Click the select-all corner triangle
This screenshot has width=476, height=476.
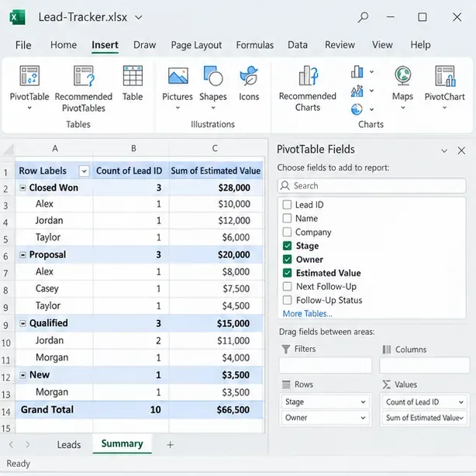(x=9, y=149)
